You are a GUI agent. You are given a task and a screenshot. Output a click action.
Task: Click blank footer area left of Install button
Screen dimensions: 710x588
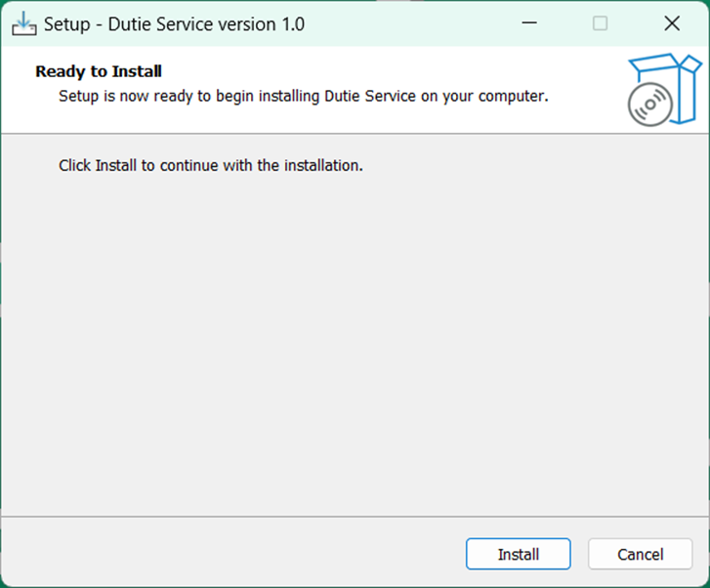coord(234,554)
